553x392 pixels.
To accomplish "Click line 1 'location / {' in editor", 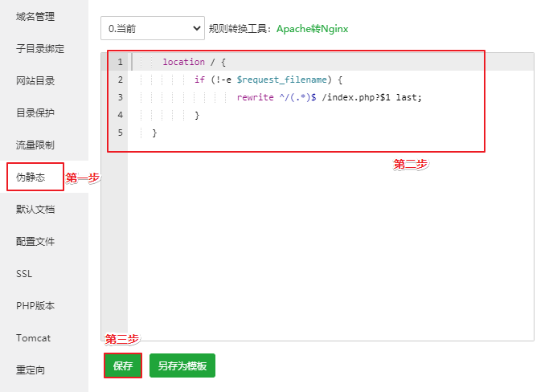I will 194,62.
